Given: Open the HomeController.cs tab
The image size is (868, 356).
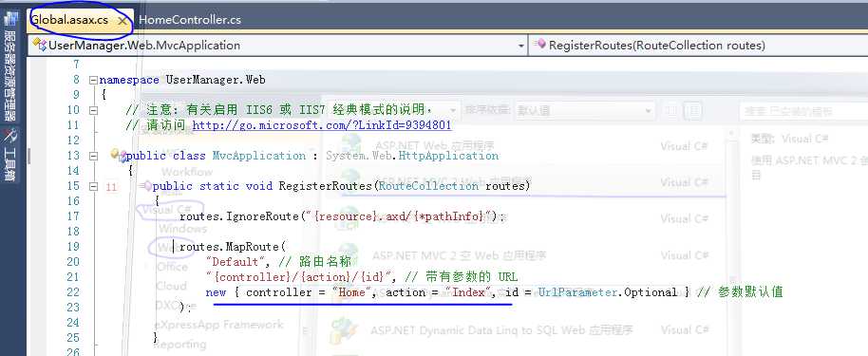Looking at the screenshot, I should (190, 20).
